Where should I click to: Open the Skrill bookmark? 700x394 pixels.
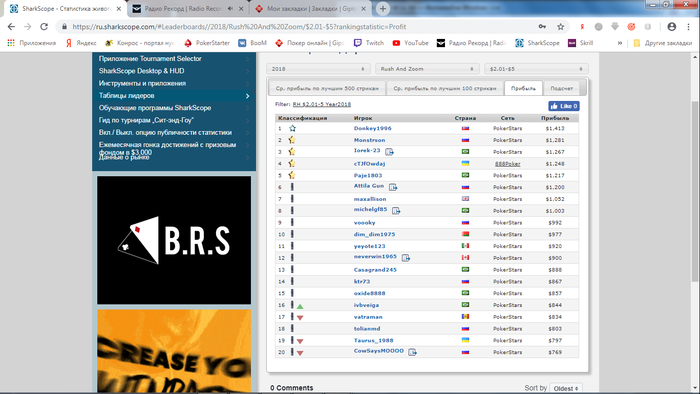[x=580, y=43]
